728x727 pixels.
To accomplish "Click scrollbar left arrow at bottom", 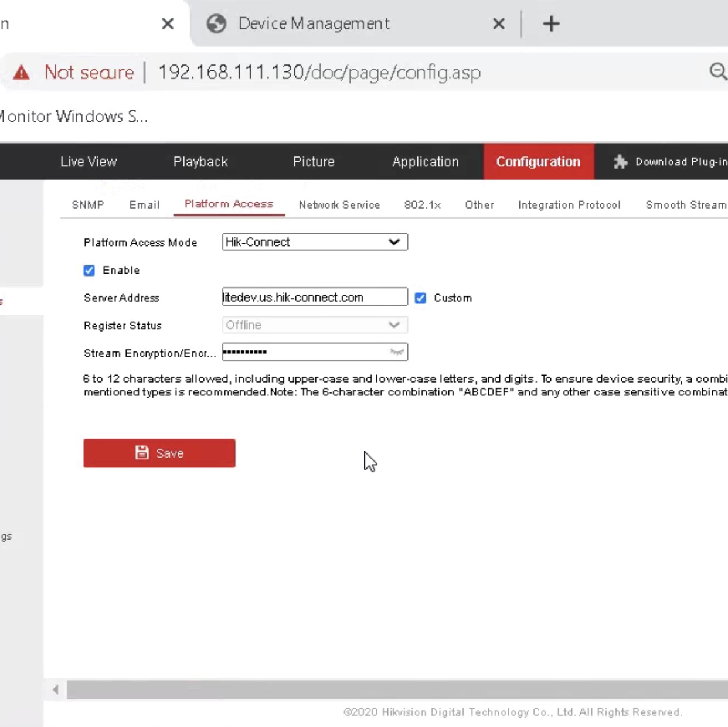I will pyautogui.click(x=56, y=690).
